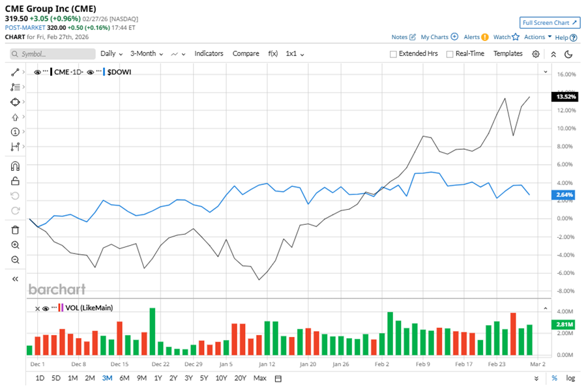Collapse the left drawing toolbar
Image resolution: width=588 pixels, height=391 pixels.
15,279
